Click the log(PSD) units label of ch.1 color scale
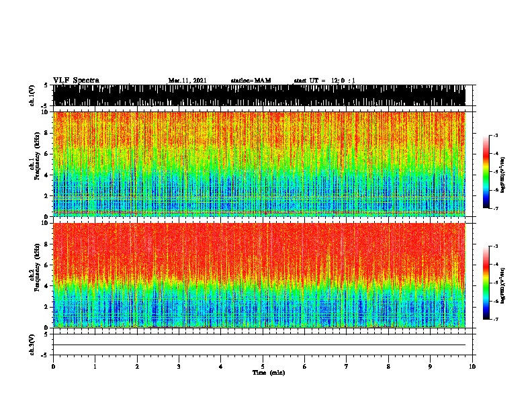The image size is (532, 411). click(x=503, y=175)
